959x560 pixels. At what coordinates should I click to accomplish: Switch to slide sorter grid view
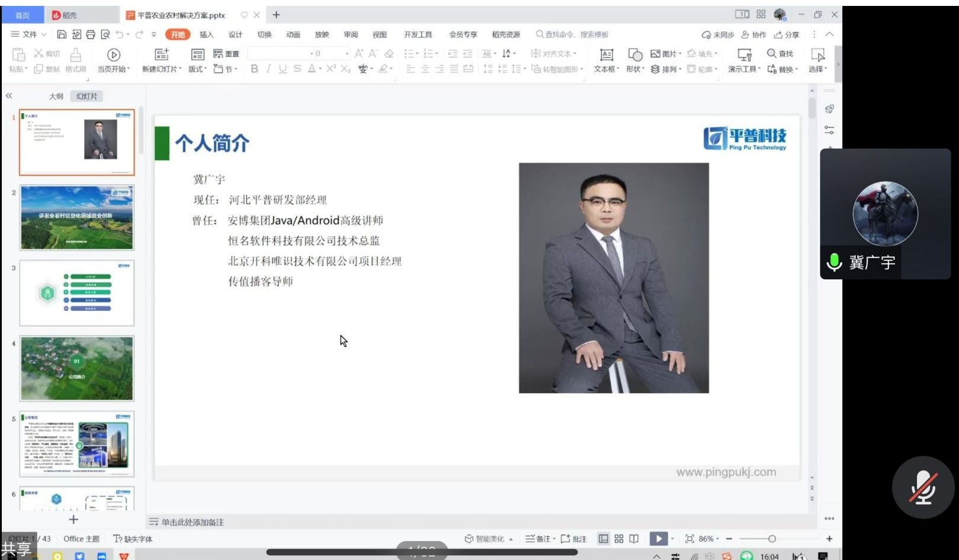pos(619,539)
